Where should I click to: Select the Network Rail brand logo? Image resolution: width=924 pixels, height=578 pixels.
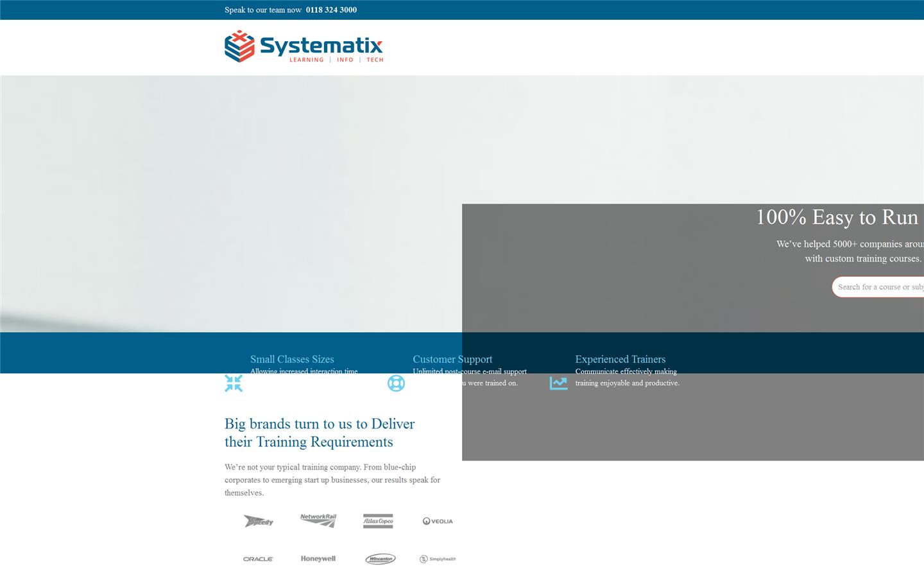[x=318, y=520]
